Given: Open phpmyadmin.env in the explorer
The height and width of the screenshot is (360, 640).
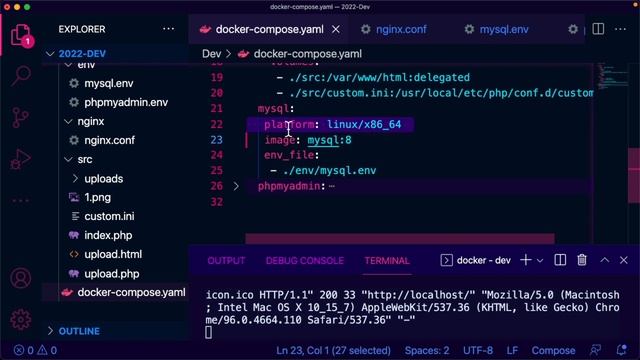Looking at the screenshot, I should (x=126, y=102).
